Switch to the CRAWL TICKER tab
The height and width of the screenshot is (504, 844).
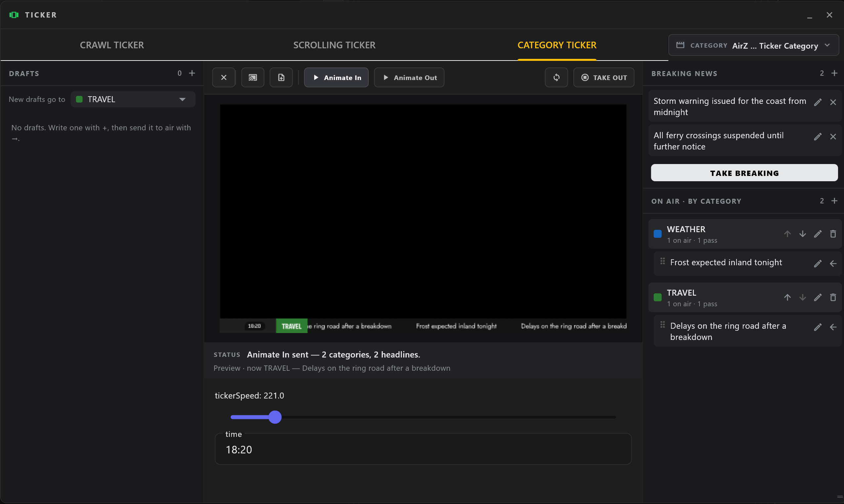pos(112,45)
